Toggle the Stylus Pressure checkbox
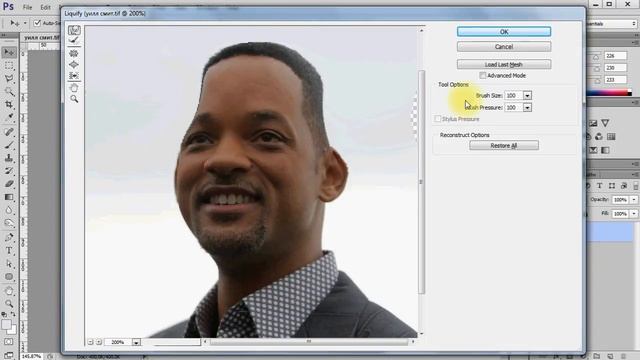The height and width of the screenshot is (360, 640). click(438, 119)
